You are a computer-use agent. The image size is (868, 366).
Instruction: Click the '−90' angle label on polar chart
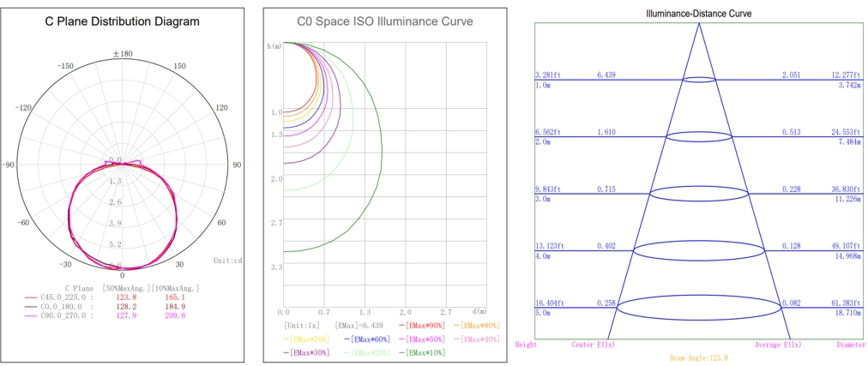click(9, 165)
